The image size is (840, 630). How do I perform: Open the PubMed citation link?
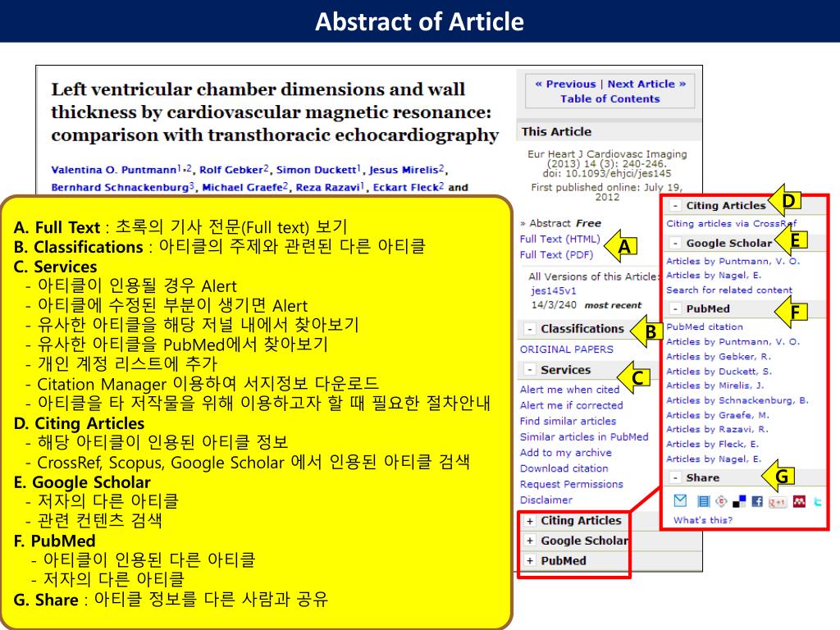click(x=705, y=326)
